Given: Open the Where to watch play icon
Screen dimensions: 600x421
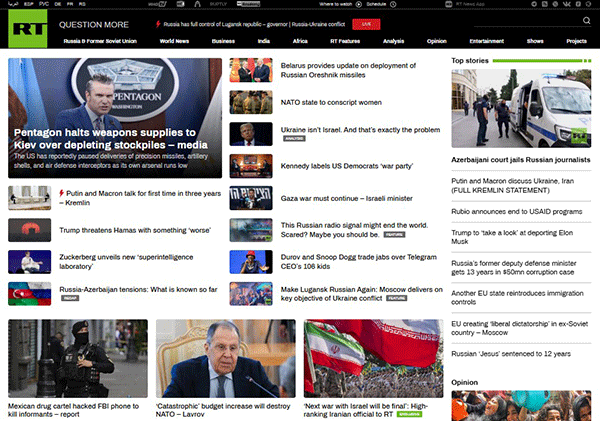Looking at the screenshot, I should click(x=359, y=4).
